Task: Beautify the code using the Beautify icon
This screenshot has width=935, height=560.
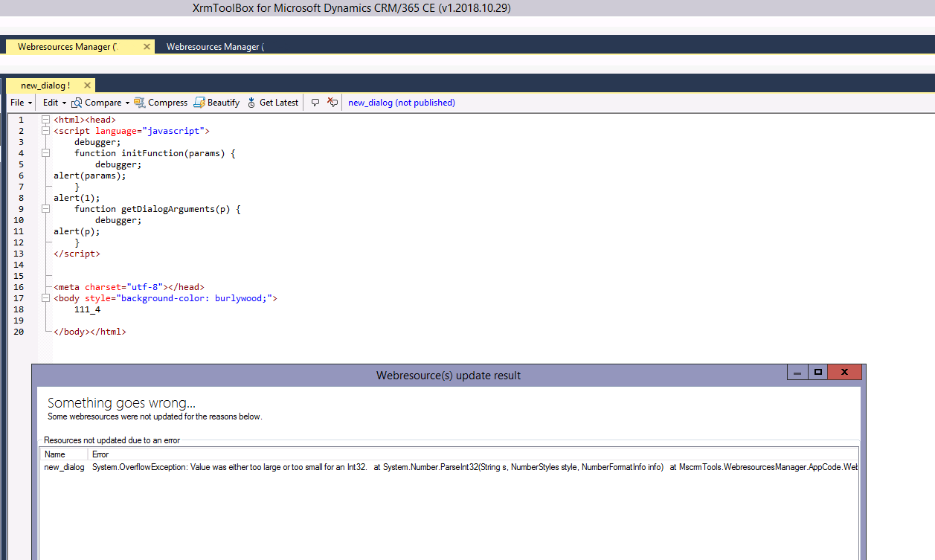Action: click(199, 103)
